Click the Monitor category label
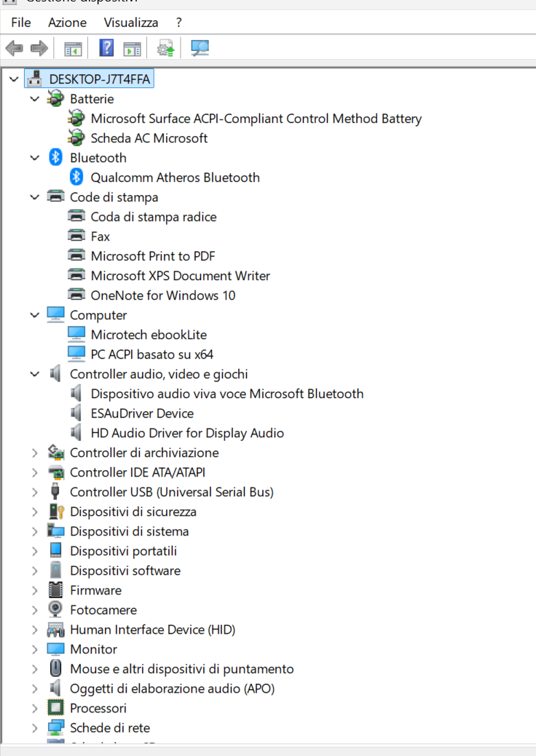 (x=94, y=649)
